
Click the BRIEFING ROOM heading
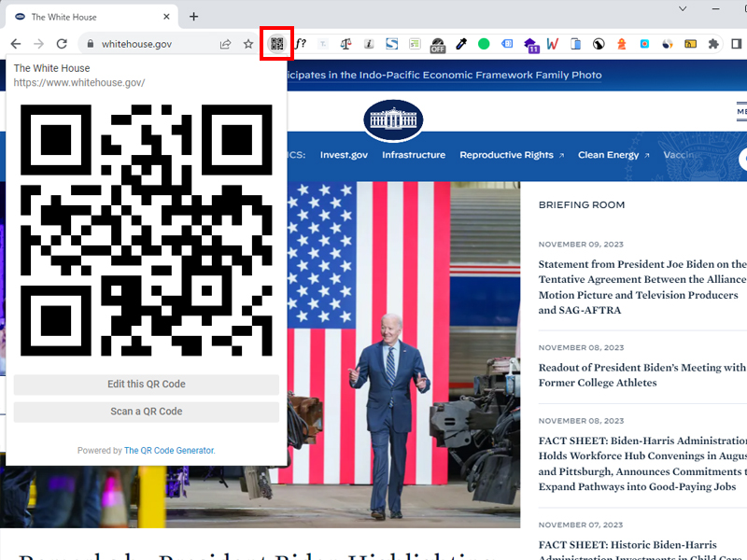tap(581, 204)
